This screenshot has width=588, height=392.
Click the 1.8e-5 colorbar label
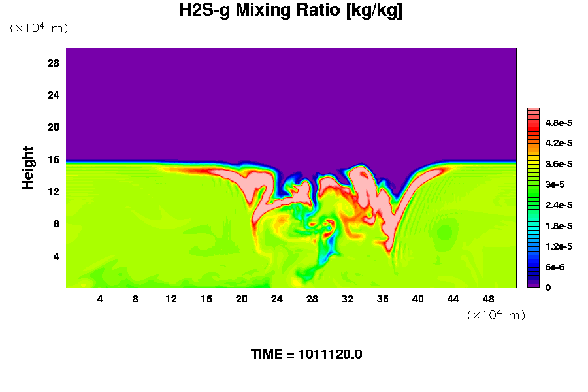(x=559, y=226)
